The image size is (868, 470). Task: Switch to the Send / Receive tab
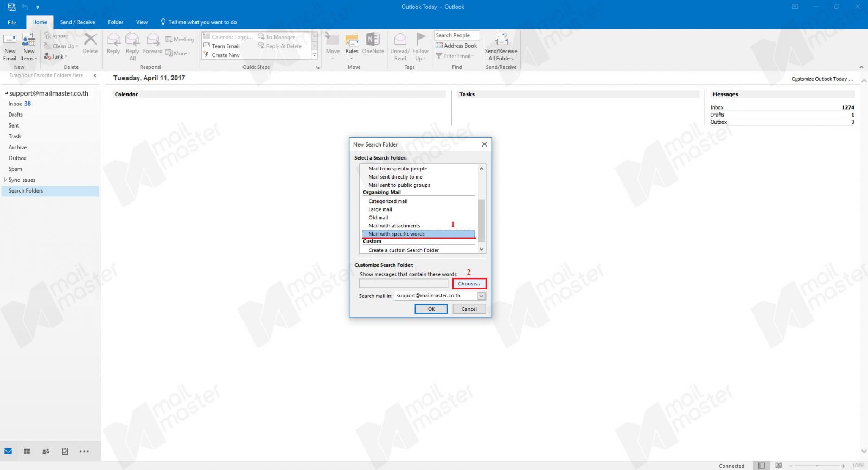(78, 22)
